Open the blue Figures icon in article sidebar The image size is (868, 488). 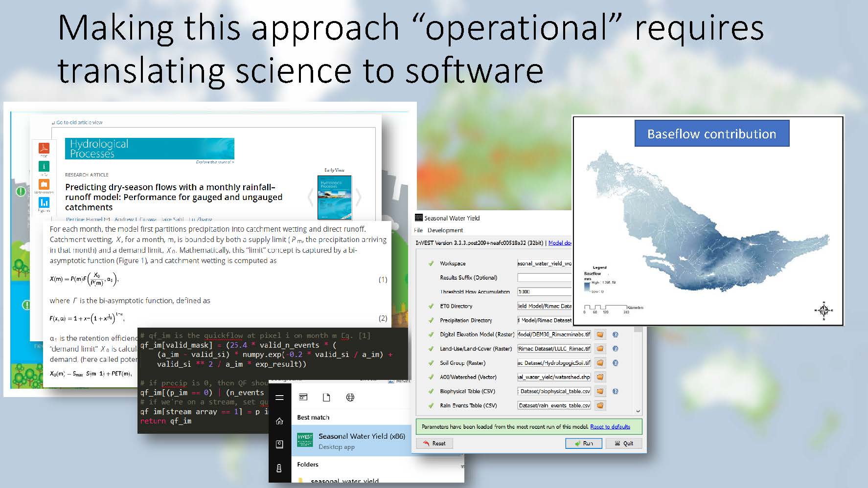(x=44, y=202)
